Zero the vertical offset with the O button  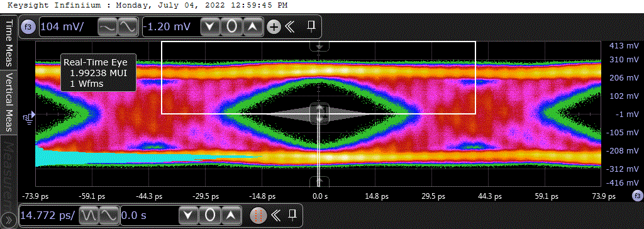(x=232, y=28)
